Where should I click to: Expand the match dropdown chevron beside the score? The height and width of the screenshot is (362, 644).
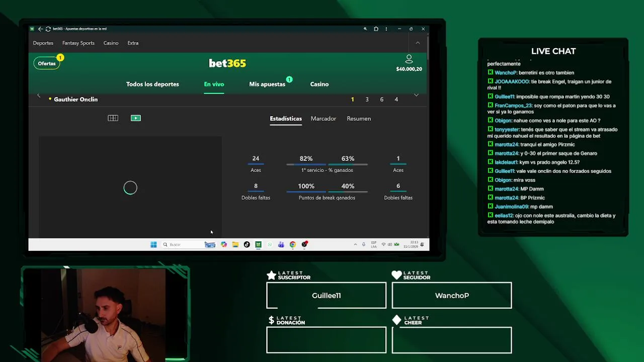[416, 95]
